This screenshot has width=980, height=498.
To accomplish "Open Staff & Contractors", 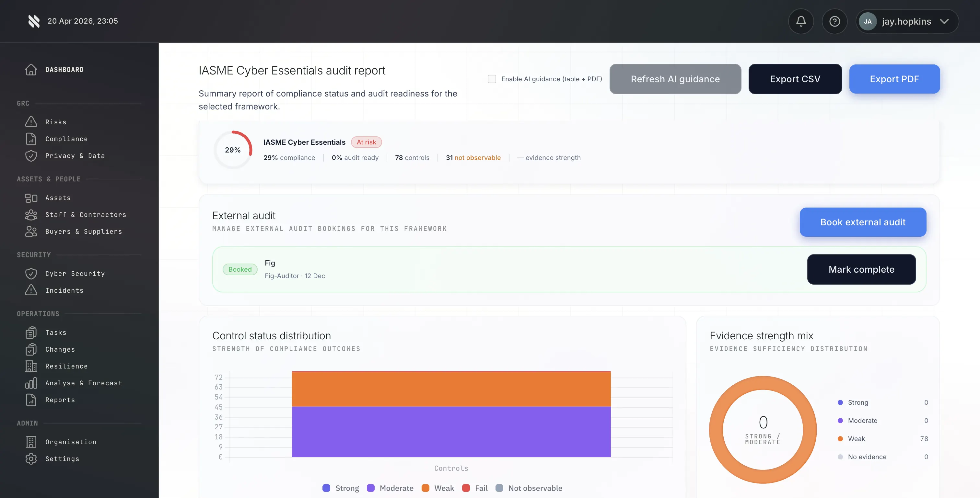I will coord(86,215).
